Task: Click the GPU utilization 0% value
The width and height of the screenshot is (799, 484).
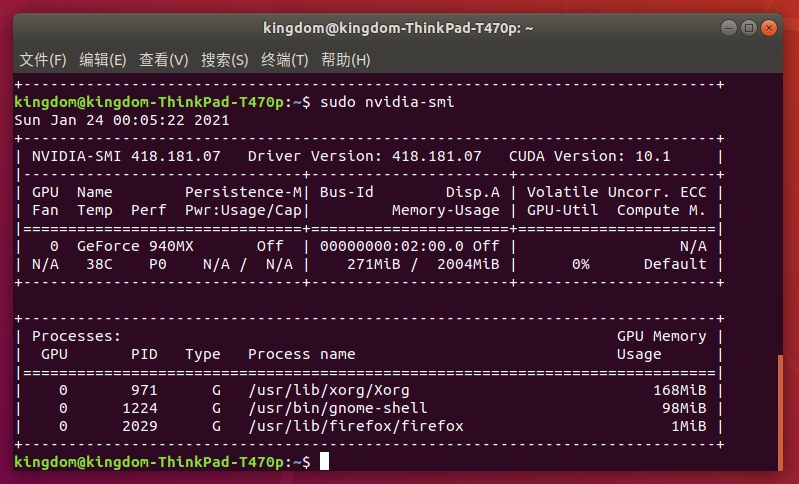Action: point(580,264)
